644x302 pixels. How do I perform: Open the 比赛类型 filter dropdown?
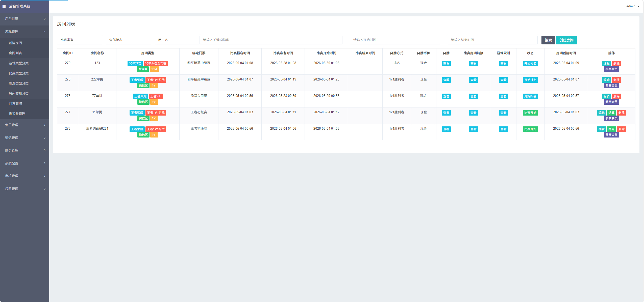tap(80, 40)
